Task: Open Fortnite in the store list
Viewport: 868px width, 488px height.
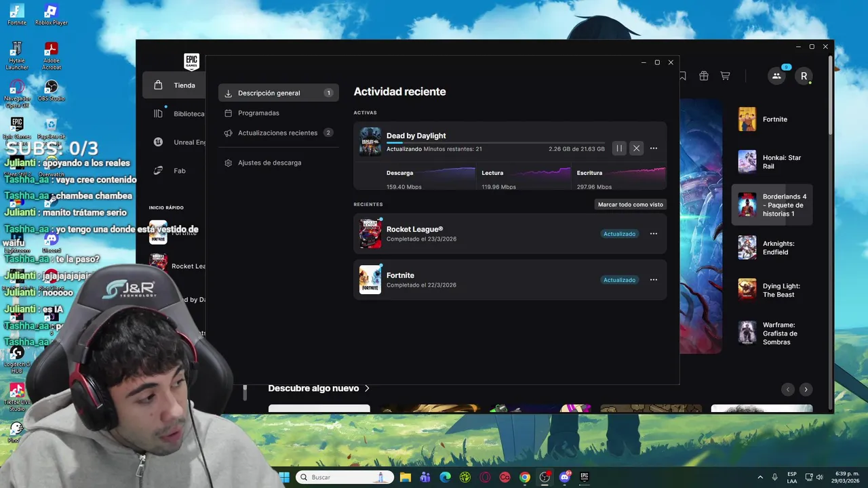Action: [x=772, y=119]
